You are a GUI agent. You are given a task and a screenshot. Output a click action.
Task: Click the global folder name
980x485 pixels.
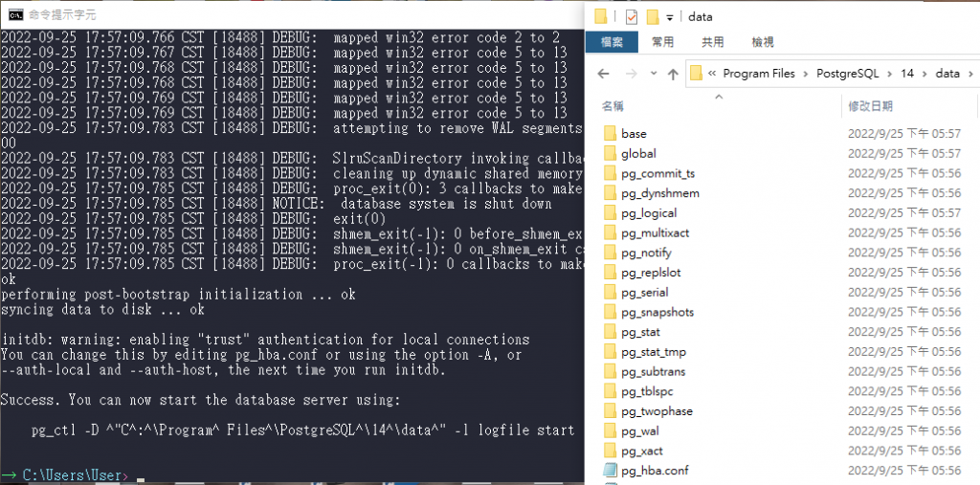tap(638, 153)
